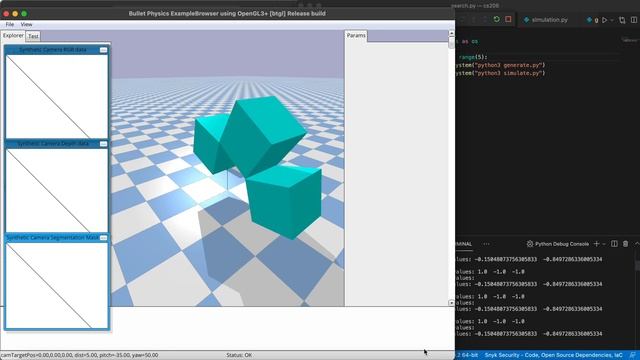Click the Synthetic Camera RGB data title bar

52,50
